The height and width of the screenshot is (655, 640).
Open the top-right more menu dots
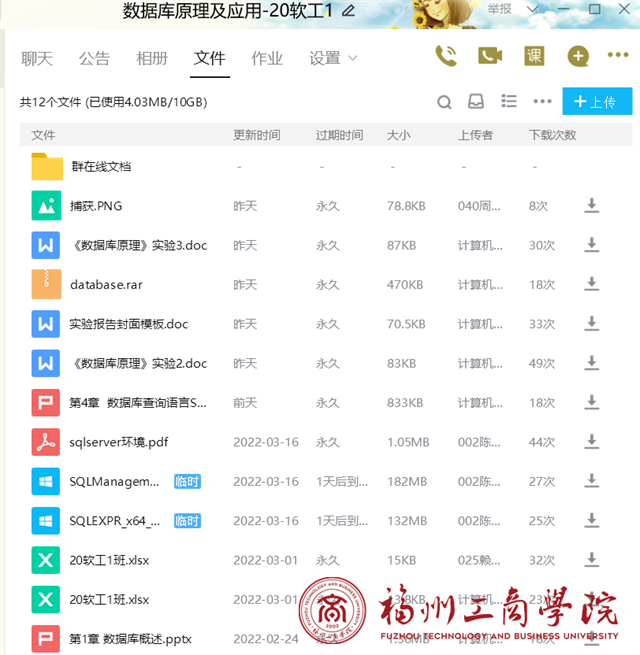[618, 56]
